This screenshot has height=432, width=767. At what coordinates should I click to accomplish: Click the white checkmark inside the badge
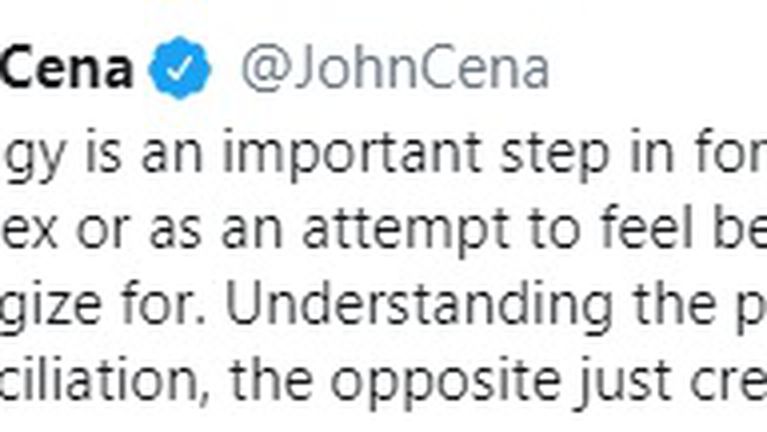tap(180, 69)
